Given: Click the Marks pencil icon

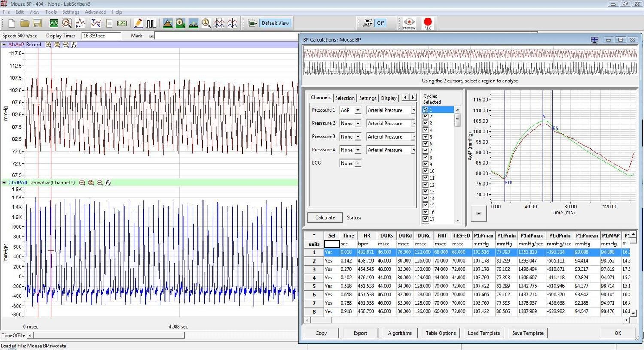Looking at the screenshot, I should coord(138,23).
